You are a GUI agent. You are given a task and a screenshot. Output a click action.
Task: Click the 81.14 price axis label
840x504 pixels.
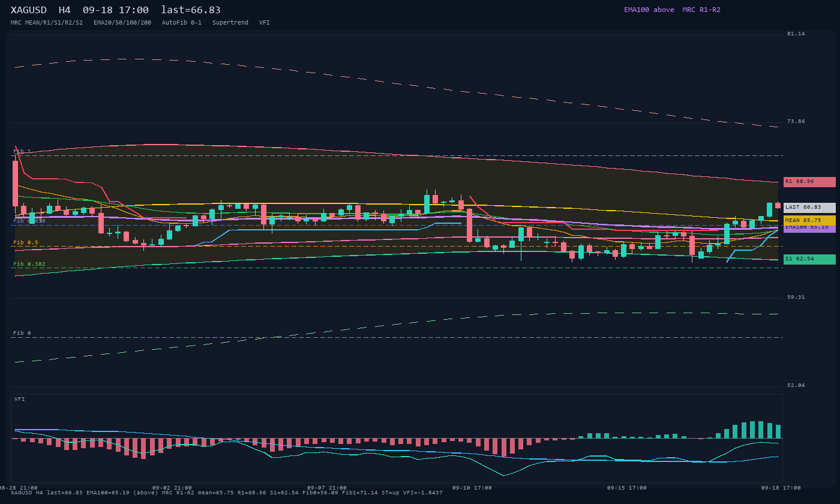796,34
